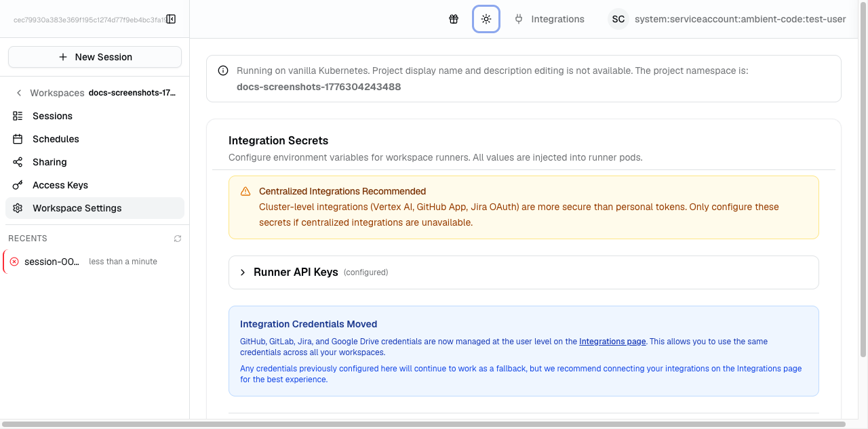Start a New Session
Viewport: 868px width, 429px height.
95,57
